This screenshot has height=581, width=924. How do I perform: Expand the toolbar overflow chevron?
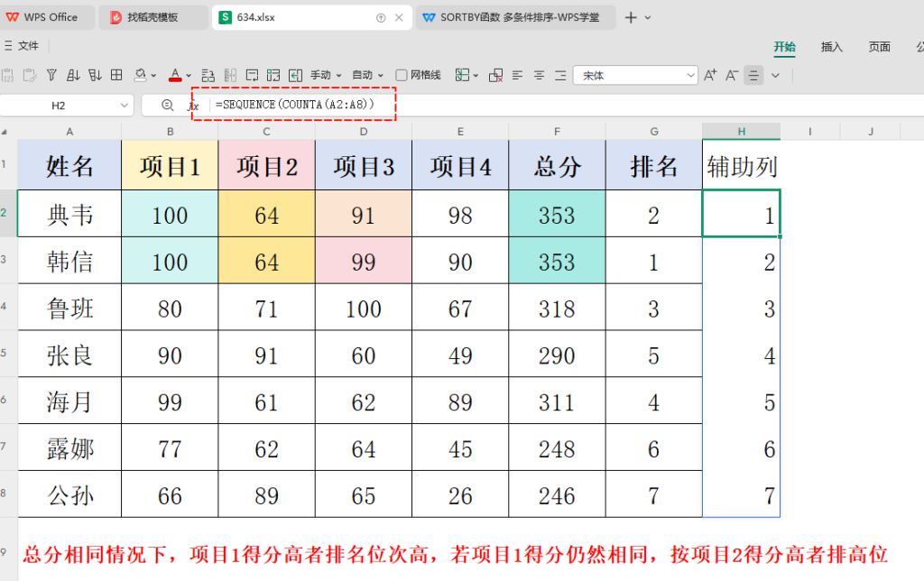click(x=775, y=76)
